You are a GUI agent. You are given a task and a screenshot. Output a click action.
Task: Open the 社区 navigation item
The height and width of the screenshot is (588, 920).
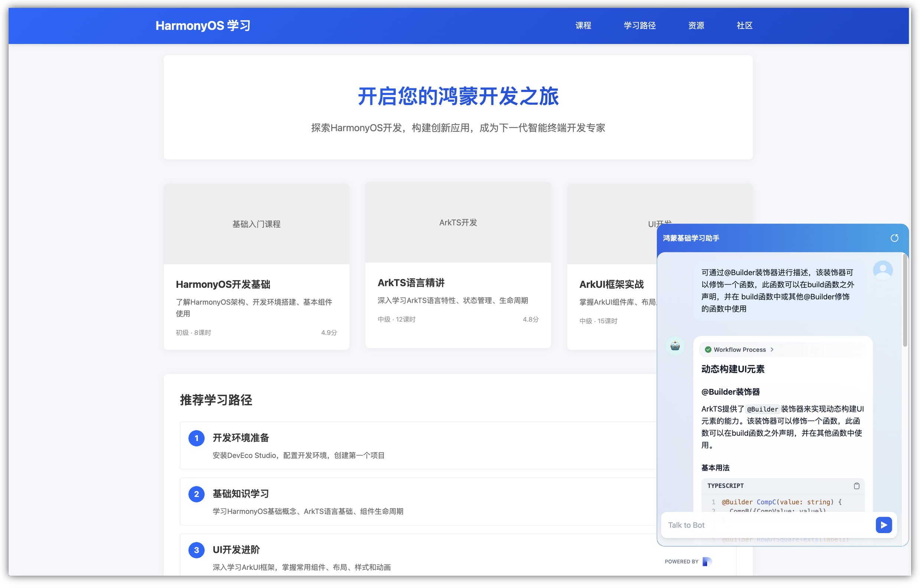744,26
